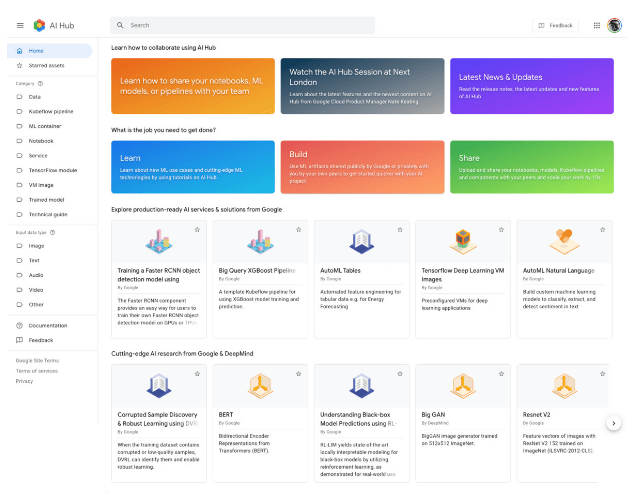Open the Terms of services link
The height and width of the screenshot is (495, 638).
[x=36, y=370]
